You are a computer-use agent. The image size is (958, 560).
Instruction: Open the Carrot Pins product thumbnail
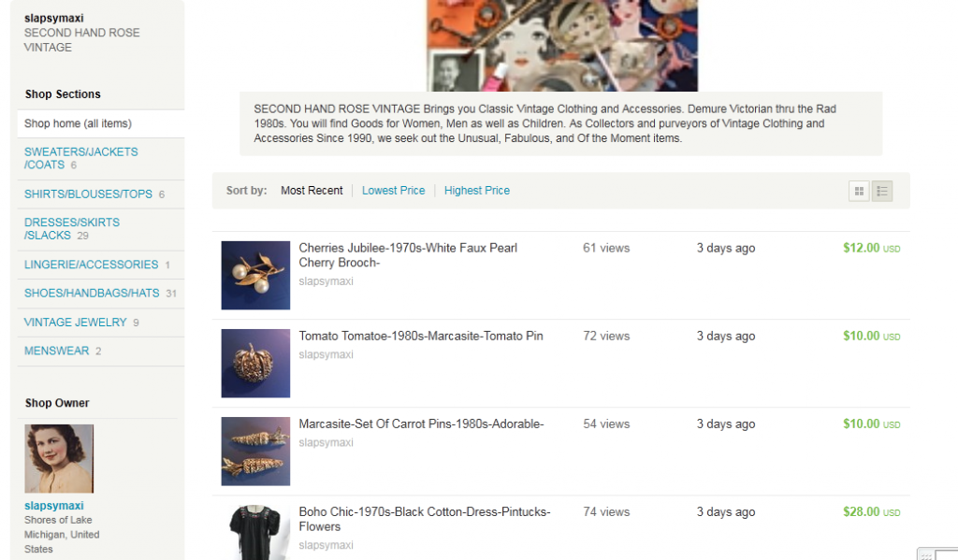[x=255, y=451]
